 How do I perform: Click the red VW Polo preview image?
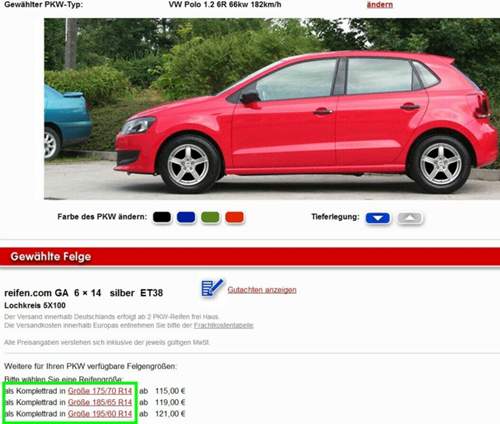[x=272, y=109]
